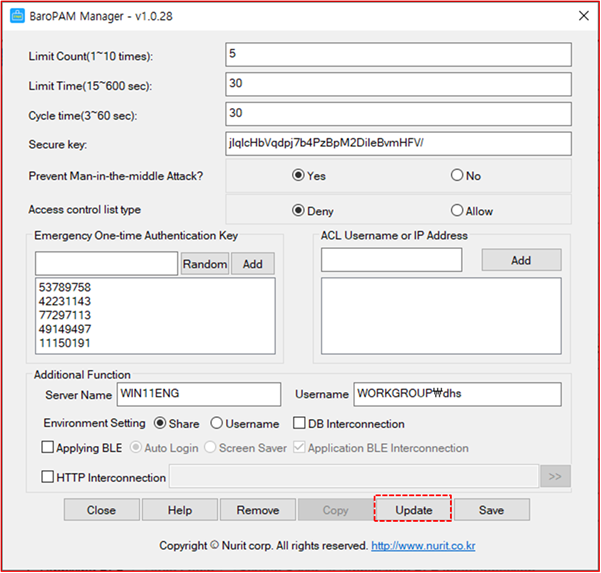This screenshot has width=601, height=573.
Task: Save the BaroPAM settings
Action: pyautogui.click(x=492, y=510)
